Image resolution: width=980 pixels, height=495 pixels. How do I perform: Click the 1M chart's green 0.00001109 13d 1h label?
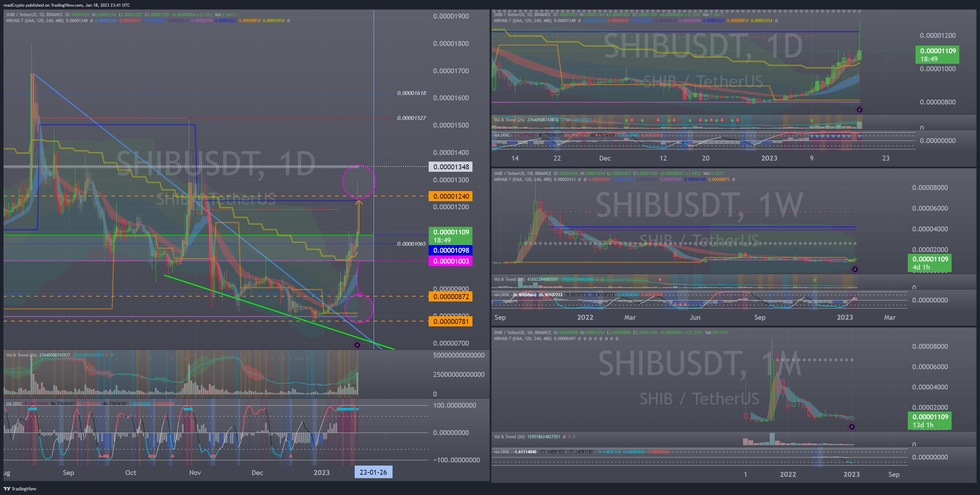(930, 421)
